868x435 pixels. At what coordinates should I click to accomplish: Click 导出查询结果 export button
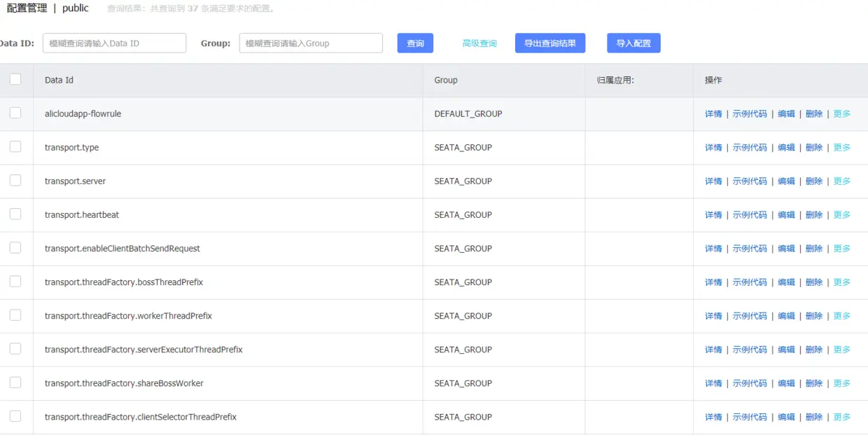click(x=550, y=43)
